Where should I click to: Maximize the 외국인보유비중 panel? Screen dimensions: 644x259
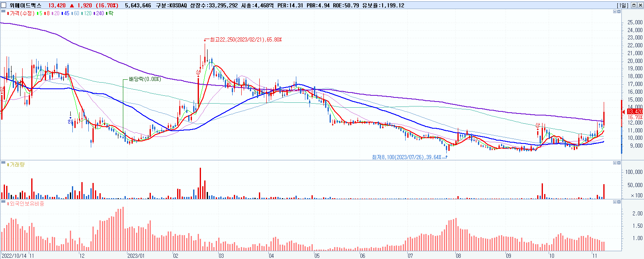615,202
